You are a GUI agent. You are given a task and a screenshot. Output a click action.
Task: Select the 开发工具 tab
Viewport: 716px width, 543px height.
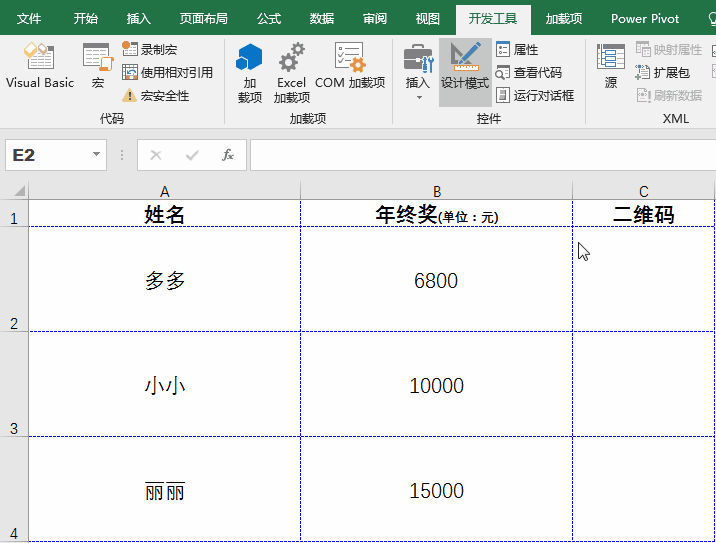click(x=493, y=19)
